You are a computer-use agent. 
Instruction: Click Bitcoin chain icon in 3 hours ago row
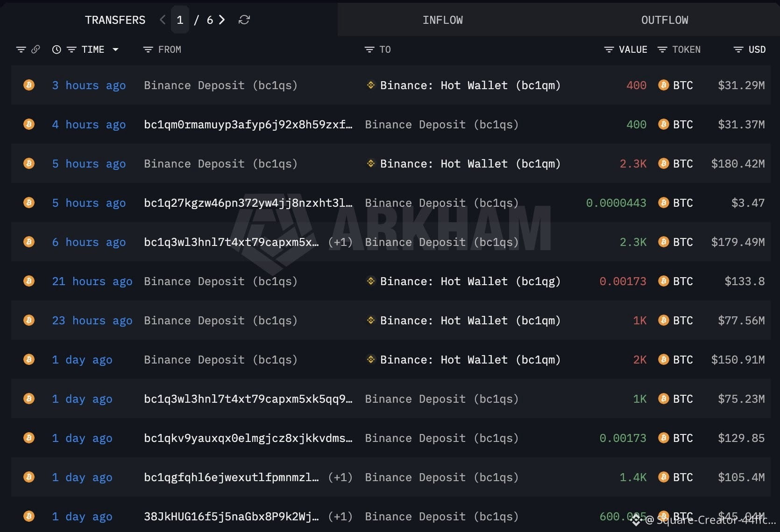tap(29, 85)
